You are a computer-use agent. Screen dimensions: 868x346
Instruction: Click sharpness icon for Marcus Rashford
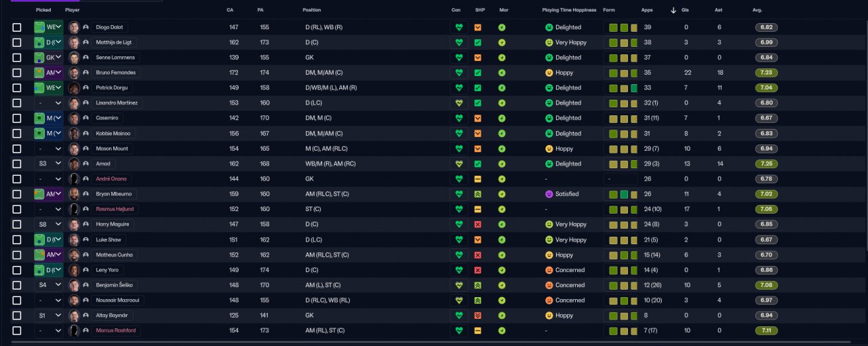[x=477, y=330]
